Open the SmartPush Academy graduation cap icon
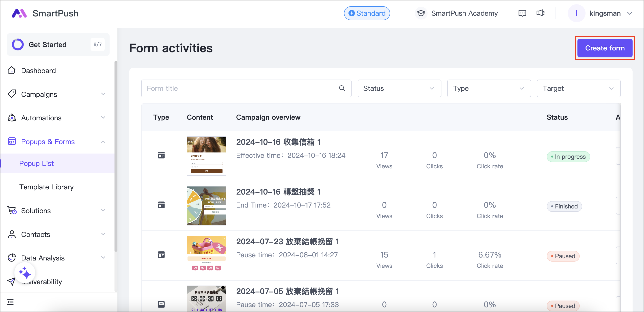 coord(421,13)
